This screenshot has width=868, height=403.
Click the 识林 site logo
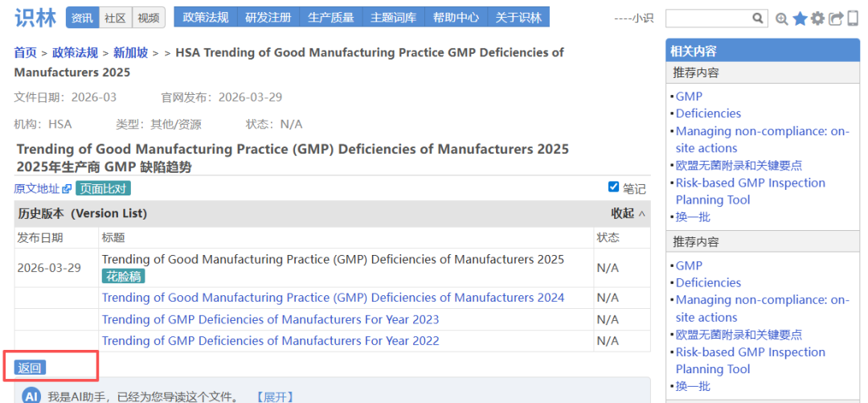[35, 18]
